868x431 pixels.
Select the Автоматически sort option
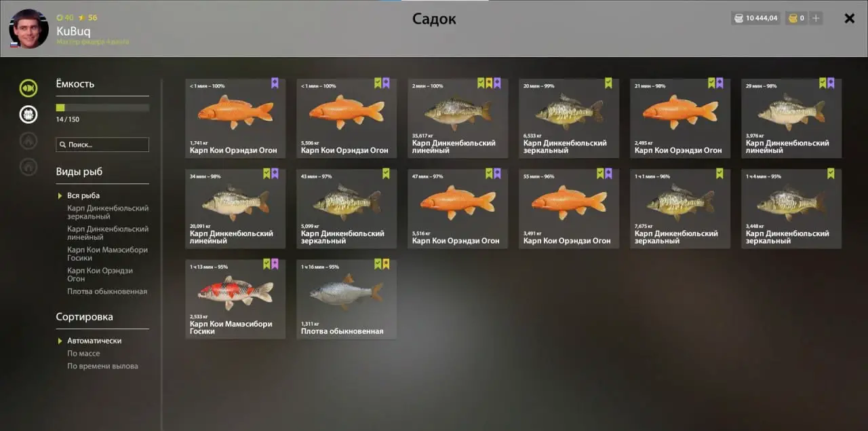click(94, 341)
